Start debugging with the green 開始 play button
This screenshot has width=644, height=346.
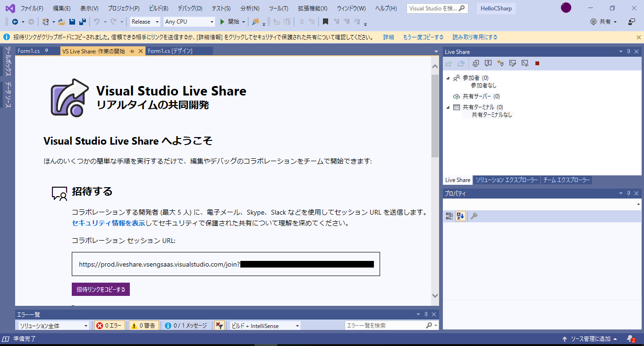(x=230, y=22)
